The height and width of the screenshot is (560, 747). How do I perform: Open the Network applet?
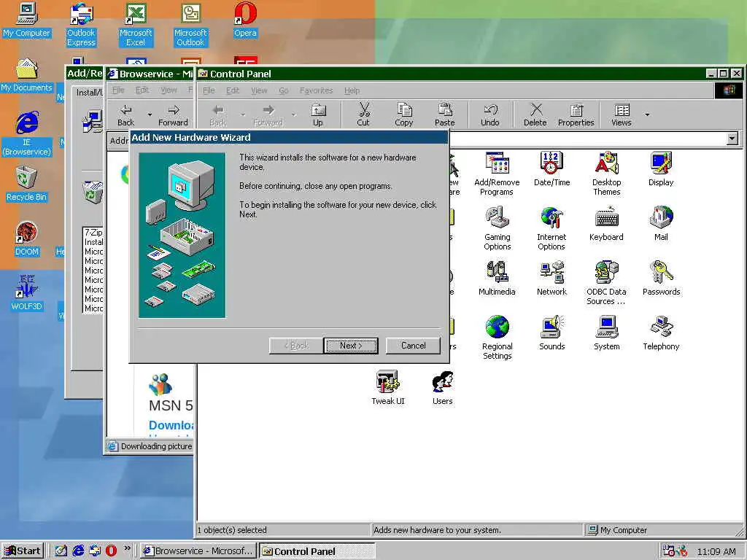pos(551,279)
